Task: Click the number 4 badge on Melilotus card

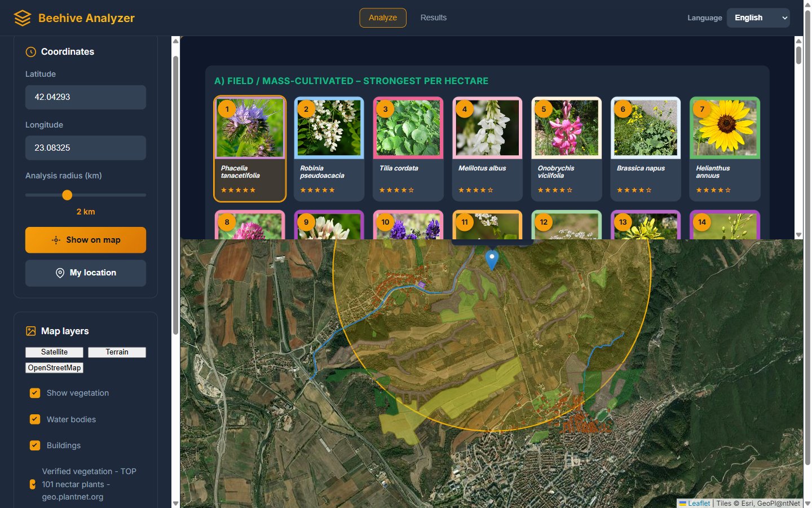Action: 465,109
